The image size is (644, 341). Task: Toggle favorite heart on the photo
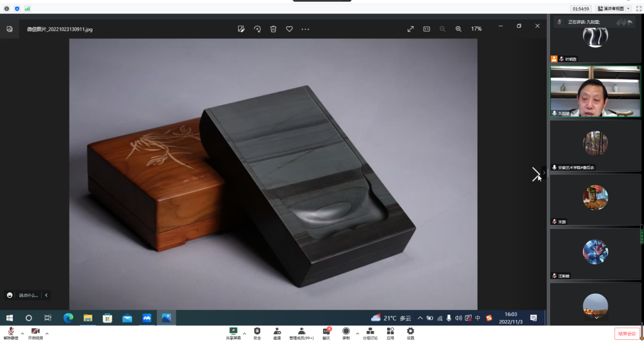click(x=289, y=29)
